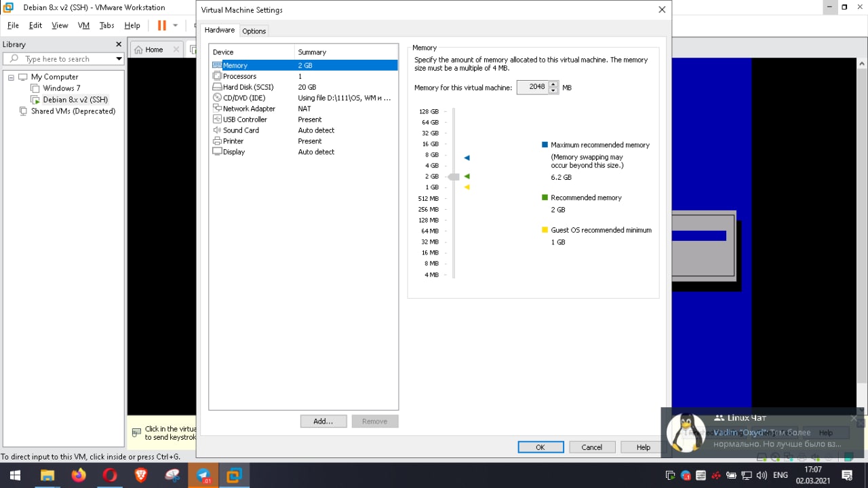Select the Windows 7 VM in Library

[x=61, y=88]
